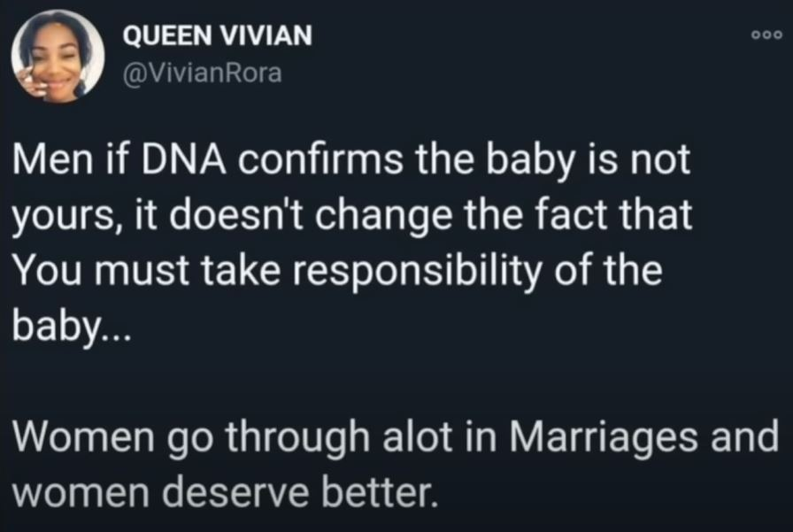Click the word "yours," in the tweet
The width and height of the screenshot is (793, 532).
pyautogui.click(x=65, y=219)
